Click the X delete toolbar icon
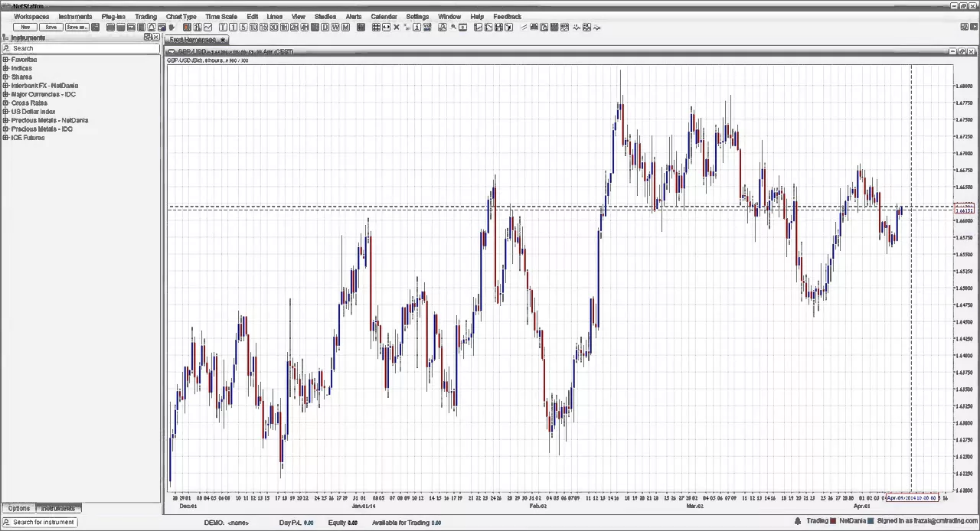Viewport: 980px width, 531px height. pos(396,28)
